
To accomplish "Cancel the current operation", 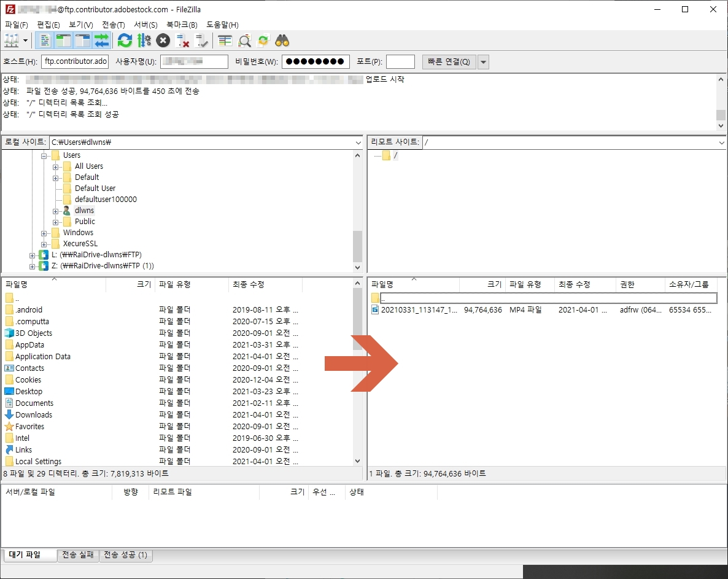I will coord(163,41).
